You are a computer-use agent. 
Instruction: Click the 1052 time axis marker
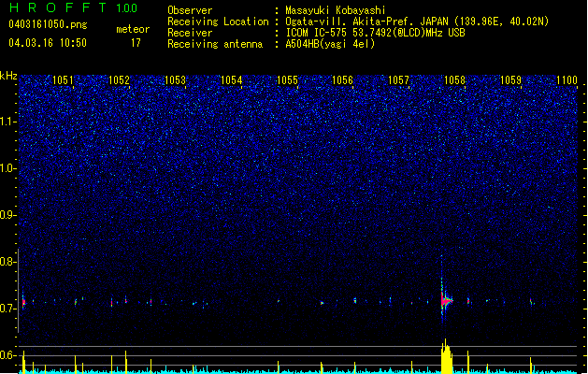tap(119, 79)
